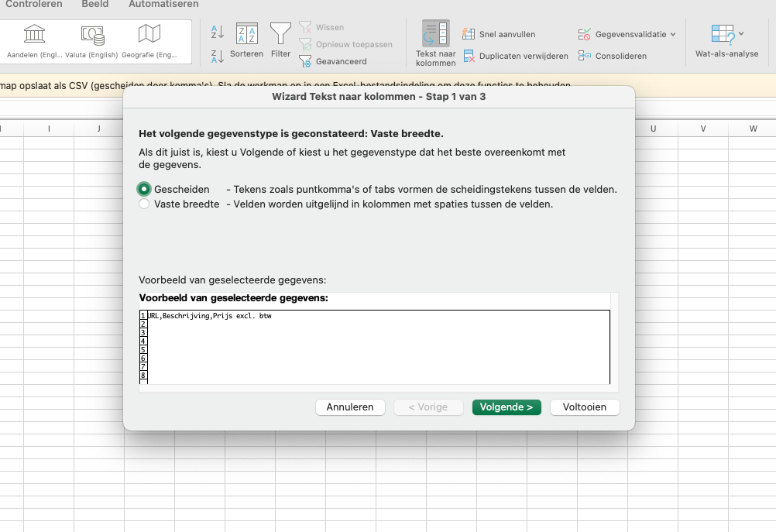Open the Sorteren dialog
The image size is (776, 532).
click(246, 40)
